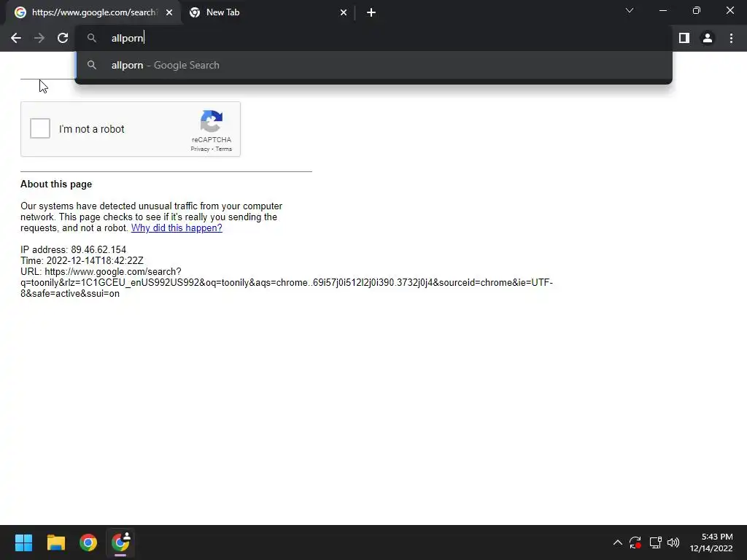Screen dimensions: 747x560
Task: Open the Windows Start menu
Action: pyautogui.click(x=23, y=542)
